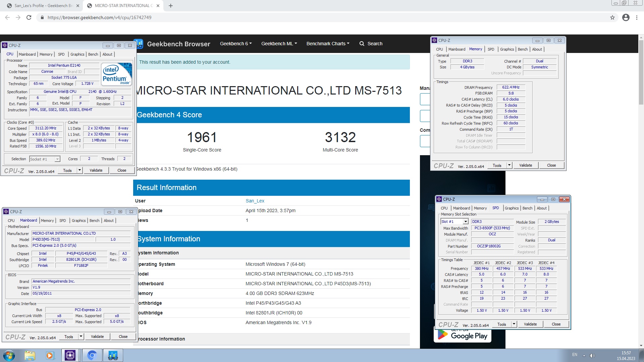Image resolution: width=644 pixels, height=362 pixels.
Task: Close the MICRO-STAR INTERNATIONAL tab
Action: pos(158,6)
